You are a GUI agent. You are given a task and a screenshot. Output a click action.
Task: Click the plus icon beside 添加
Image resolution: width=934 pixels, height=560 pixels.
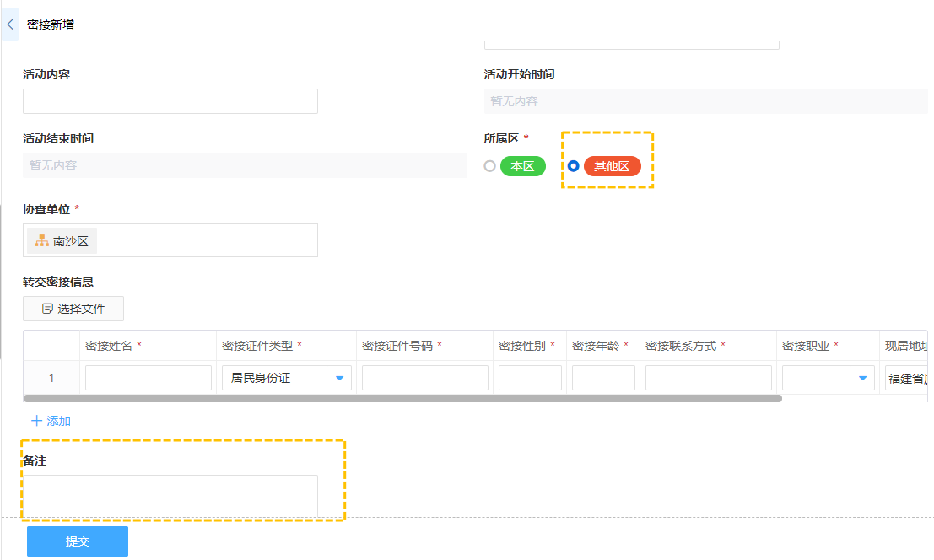point(36,421)
